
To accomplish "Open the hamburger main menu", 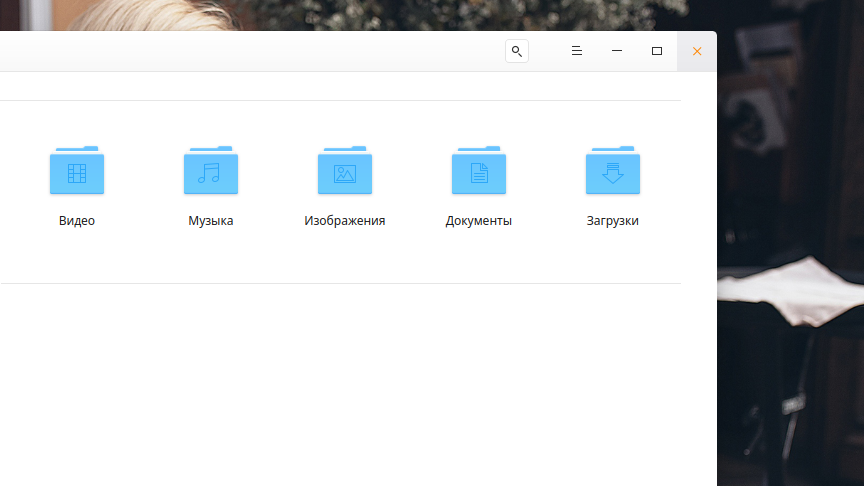I will (x=577, y=51).
